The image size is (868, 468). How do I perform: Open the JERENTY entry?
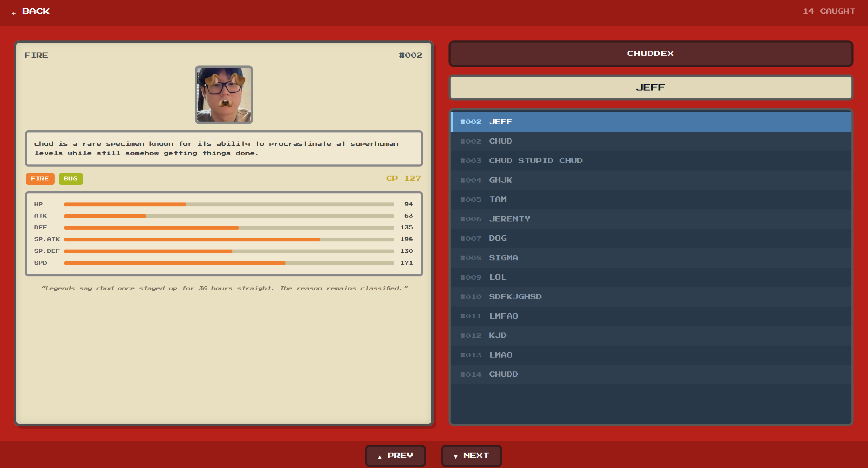coord(650,219)
